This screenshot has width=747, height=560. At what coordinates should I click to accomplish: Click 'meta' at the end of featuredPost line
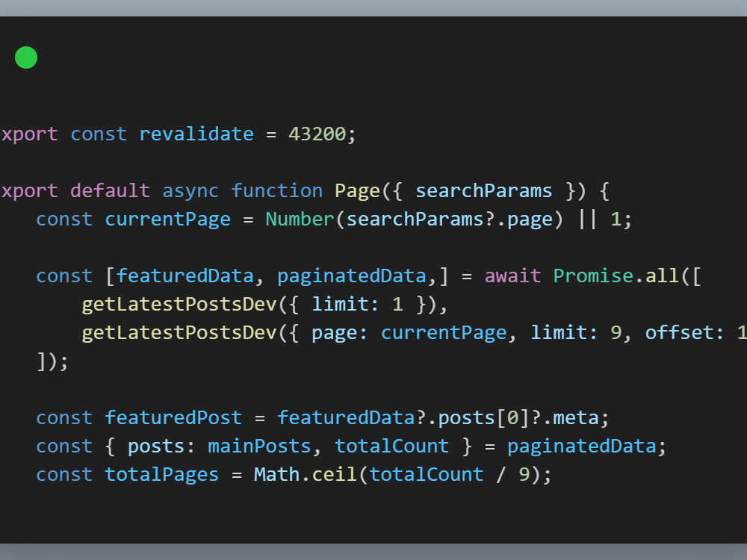pos(576,418)
